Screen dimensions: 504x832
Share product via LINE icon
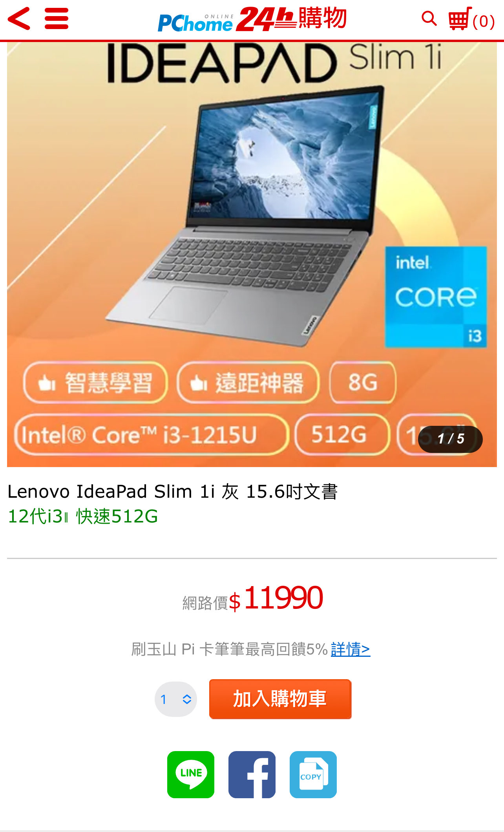pos(191,775)
